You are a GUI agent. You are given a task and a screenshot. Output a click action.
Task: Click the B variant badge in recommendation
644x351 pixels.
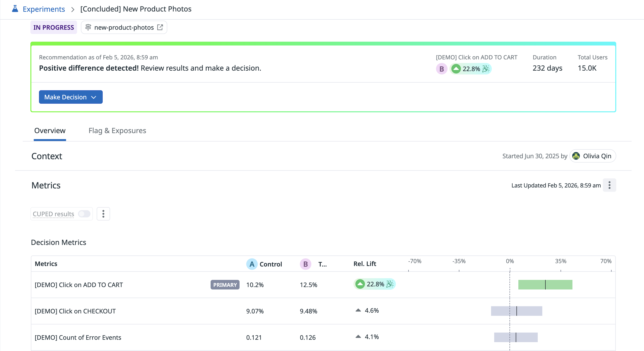[442, 69]
